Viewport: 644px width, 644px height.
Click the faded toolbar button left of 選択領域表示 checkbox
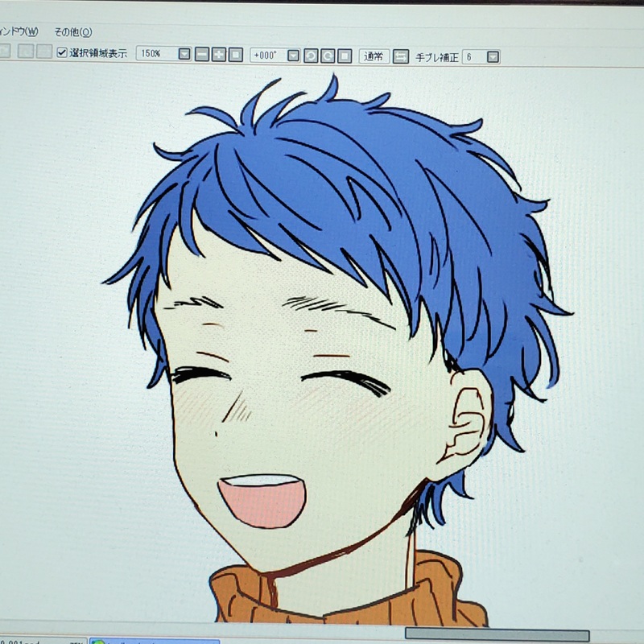click(x=44, y=52)
